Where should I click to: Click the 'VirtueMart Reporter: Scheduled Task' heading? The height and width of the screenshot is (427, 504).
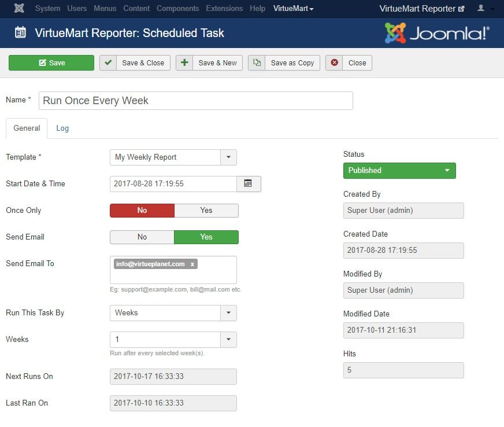click(x=129, y=33)
